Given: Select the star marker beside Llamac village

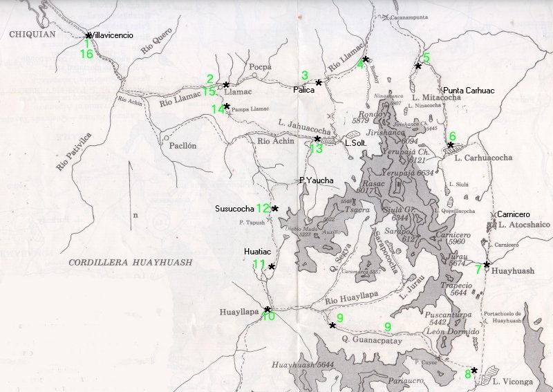Looking at the screenshot, I should pyautogui.click(x=226, y=84).
